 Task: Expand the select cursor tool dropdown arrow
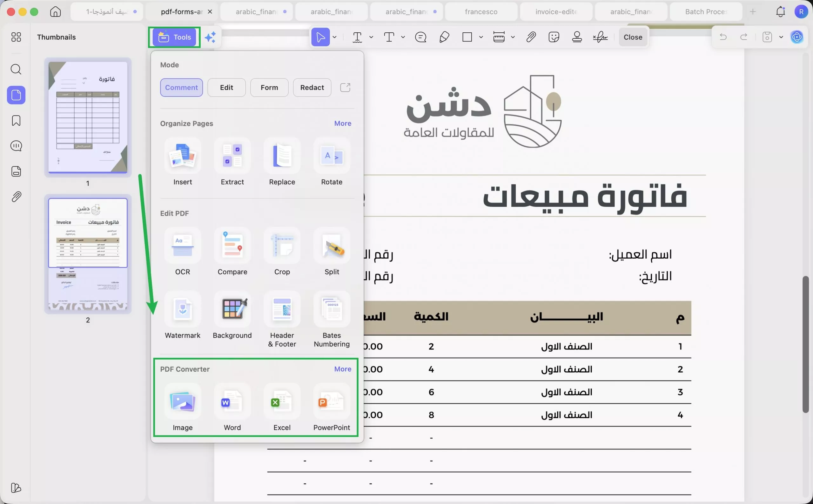334,37
